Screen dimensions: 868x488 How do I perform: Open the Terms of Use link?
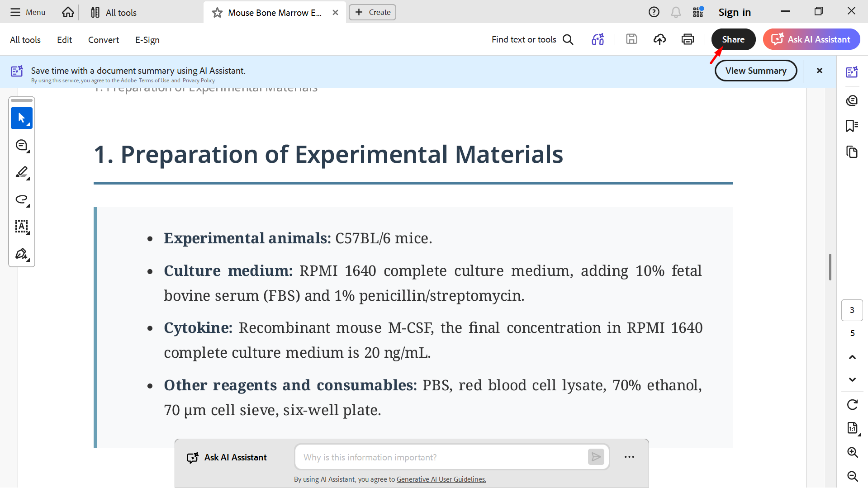pyautogui.click(x=154, y=81)
